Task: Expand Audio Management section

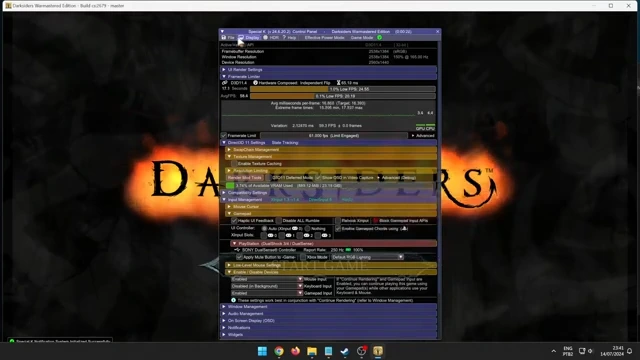Action: (x=329, y=314)
